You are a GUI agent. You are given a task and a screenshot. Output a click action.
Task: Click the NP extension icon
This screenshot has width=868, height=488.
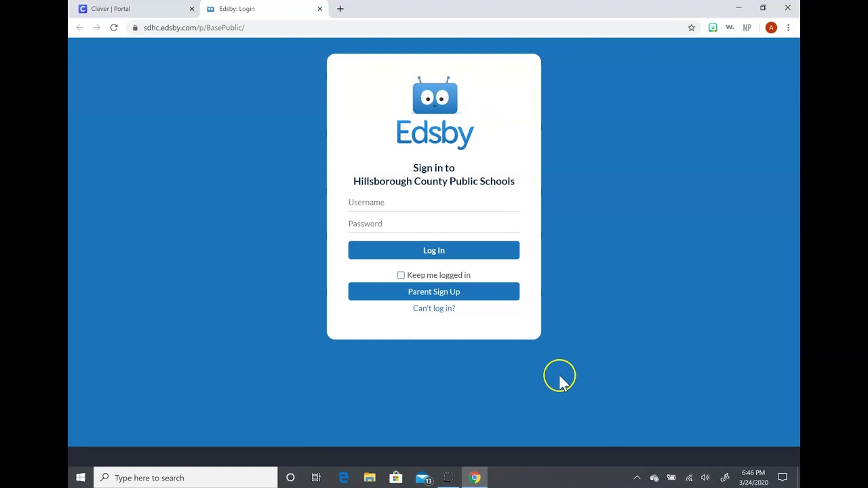747,28
